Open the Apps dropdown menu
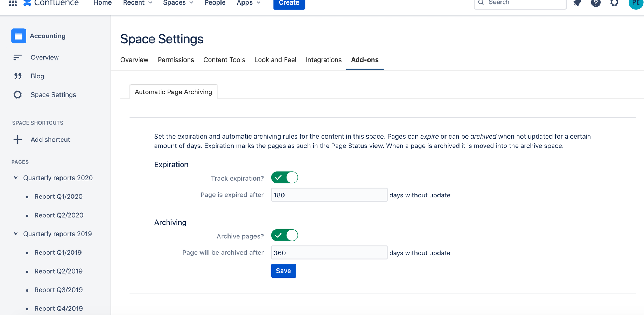 click(248, 3)
